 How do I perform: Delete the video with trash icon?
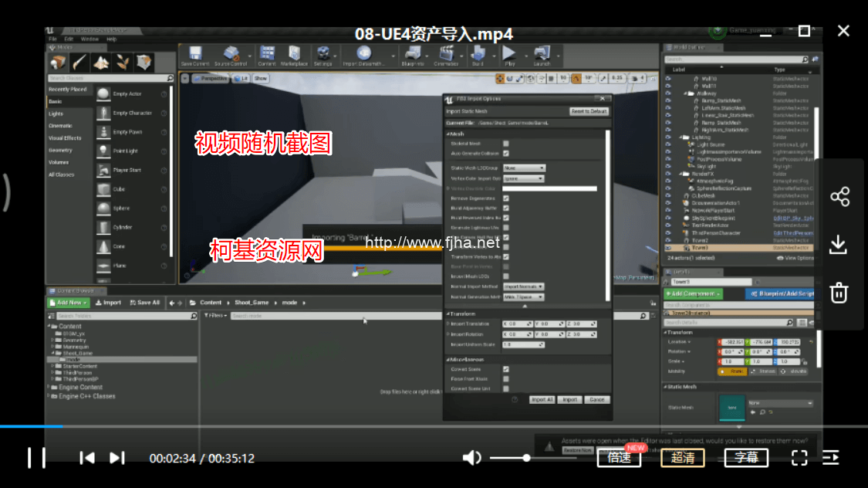click(839, 293)
